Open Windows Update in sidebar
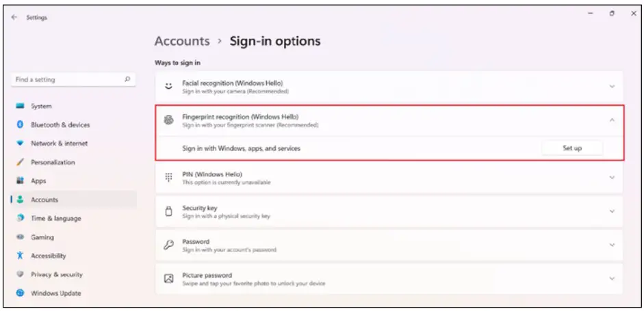The image size is (644, 311). (x=55, y=293)
